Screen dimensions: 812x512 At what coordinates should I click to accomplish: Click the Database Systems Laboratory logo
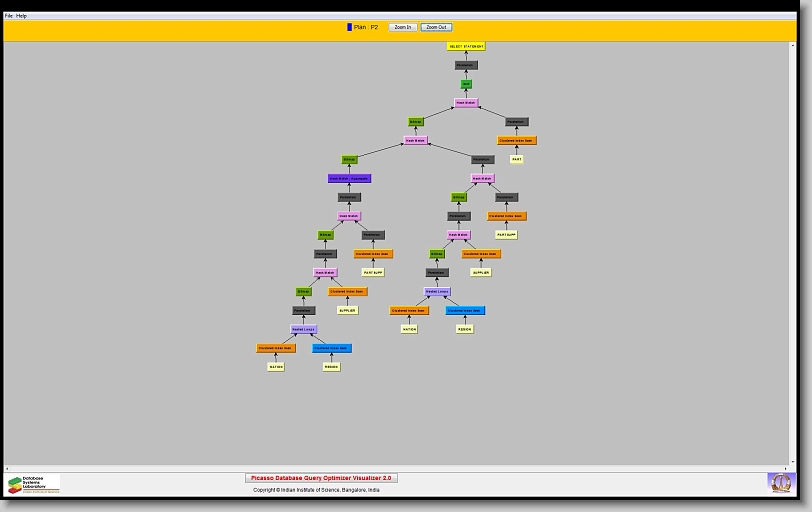(x=33, y=484)
